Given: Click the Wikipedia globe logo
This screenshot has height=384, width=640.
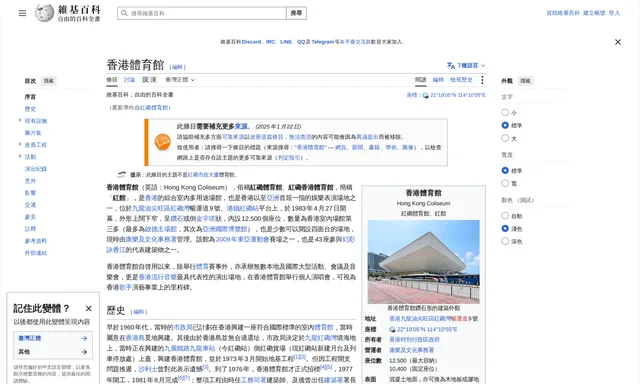Looking at the screenshot, I should click(x=44, y=13).
